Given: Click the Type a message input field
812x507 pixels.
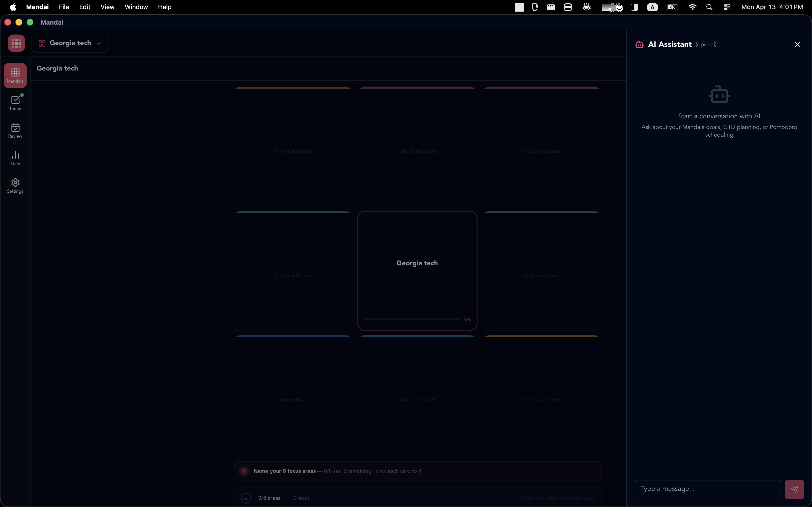Looking at the screenshot, I should pyautogui.click(x=707, y=489).
